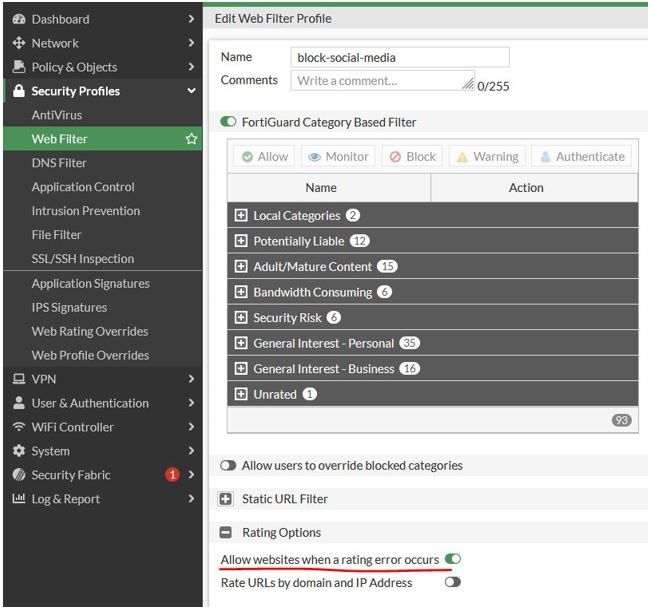648x615 pixels.
Task: Go to Application Control in sidebar
Action: (83, 187)
